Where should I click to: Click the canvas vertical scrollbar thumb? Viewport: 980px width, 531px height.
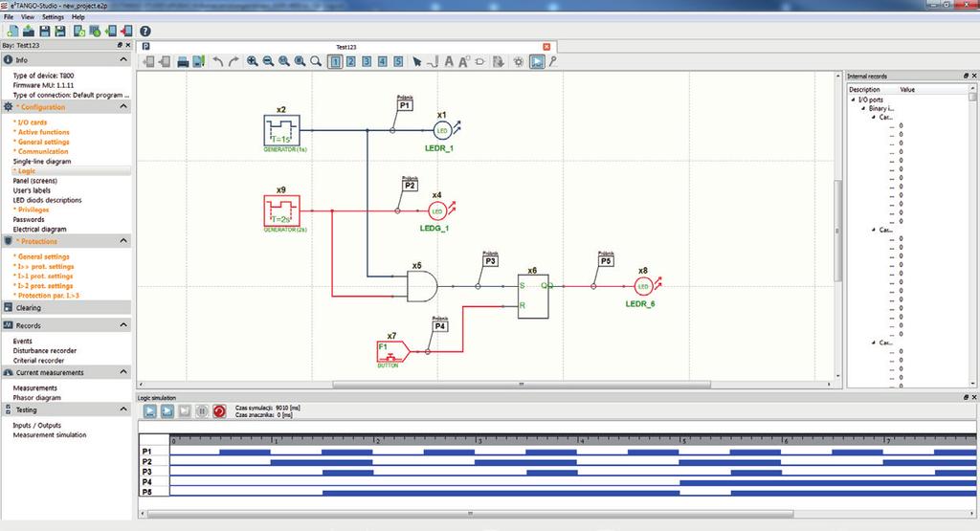838,232
